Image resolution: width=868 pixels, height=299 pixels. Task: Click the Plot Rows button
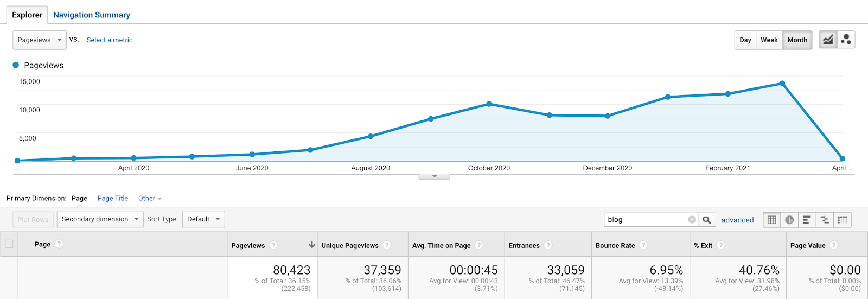33,219
